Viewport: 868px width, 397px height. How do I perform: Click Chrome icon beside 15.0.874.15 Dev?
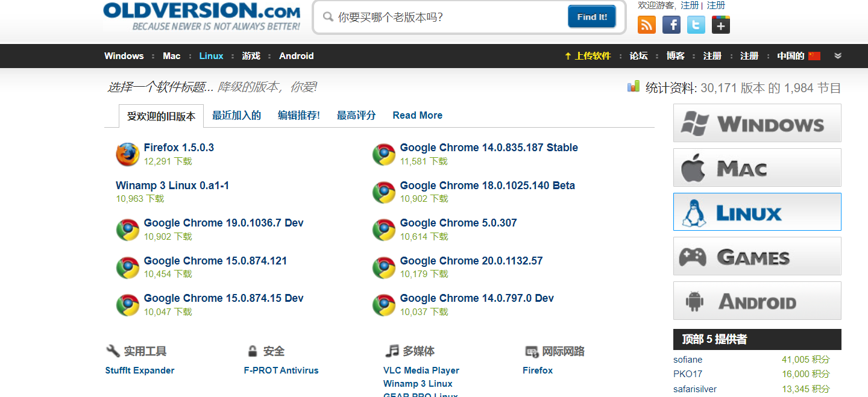tap(128, 305)
